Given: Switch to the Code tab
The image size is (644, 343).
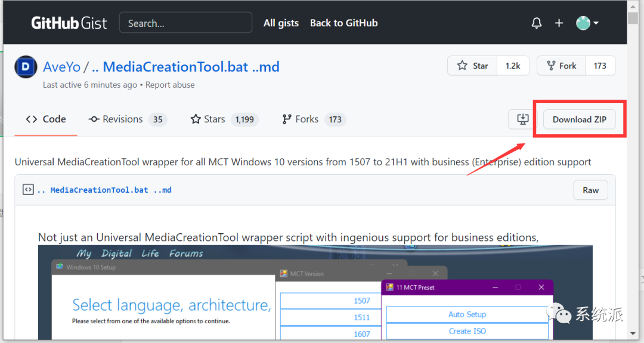Looking at the screenshot, I should [45, 119].
